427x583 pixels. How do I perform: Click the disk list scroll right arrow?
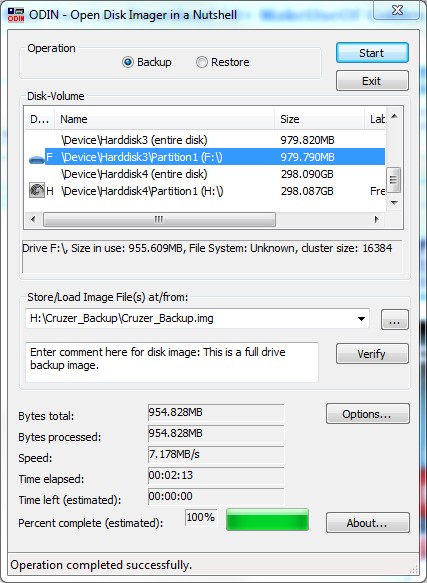click(x=376, y=219)
